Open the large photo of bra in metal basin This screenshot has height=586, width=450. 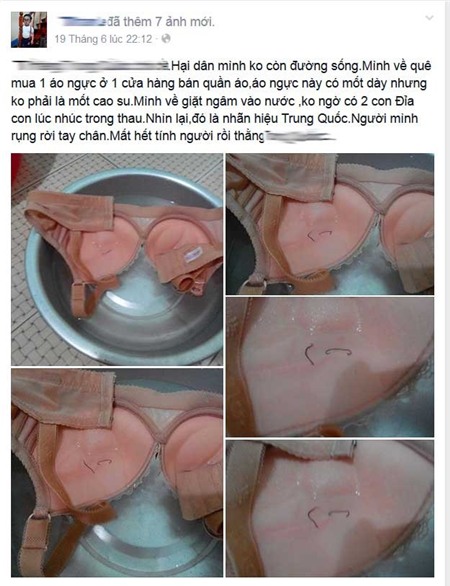117,260
